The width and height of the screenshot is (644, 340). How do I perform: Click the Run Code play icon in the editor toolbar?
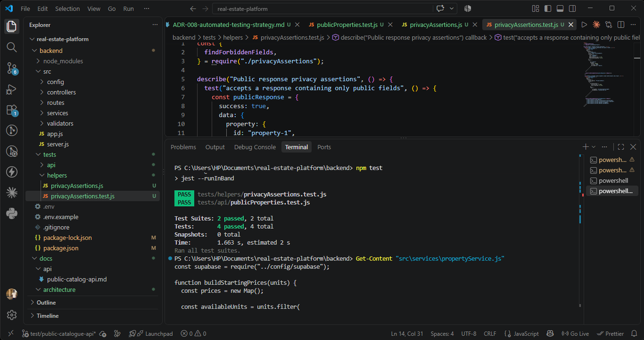(x=584, y=25)
